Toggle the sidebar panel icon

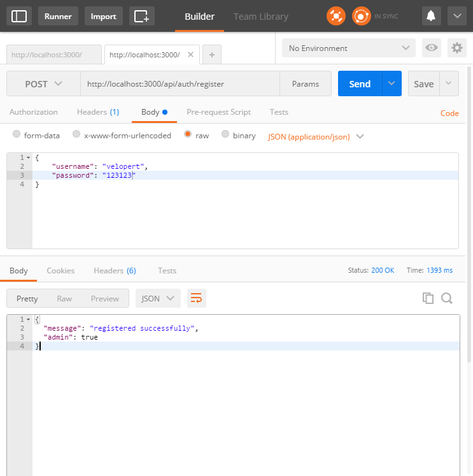pos(19,16)
